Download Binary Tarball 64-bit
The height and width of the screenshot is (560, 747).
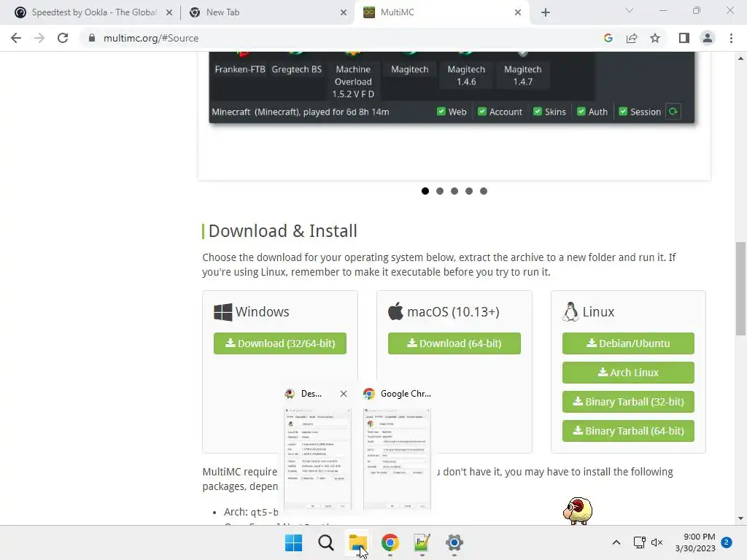(628, 430)
